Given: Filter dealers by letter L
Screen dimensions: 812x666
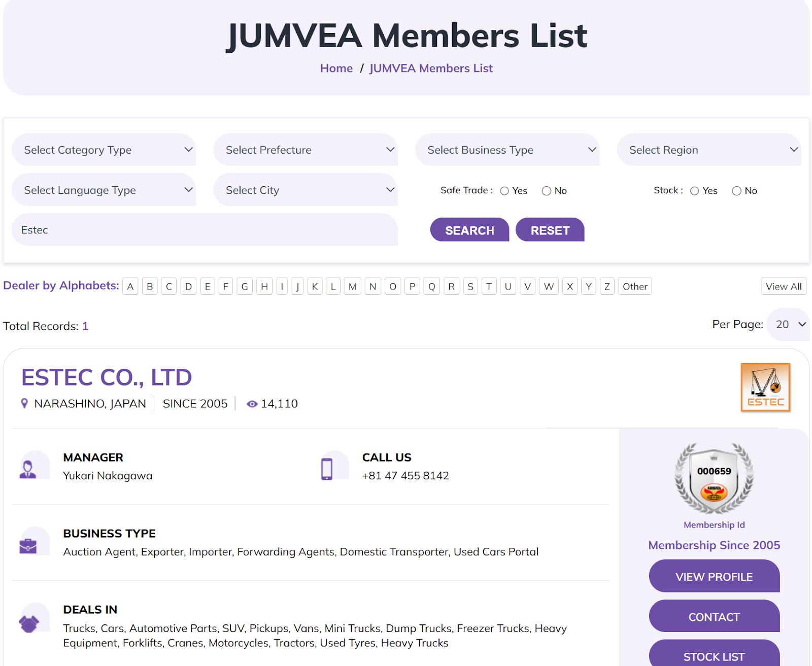Looking at the screenshot, I should click(333, 286).
